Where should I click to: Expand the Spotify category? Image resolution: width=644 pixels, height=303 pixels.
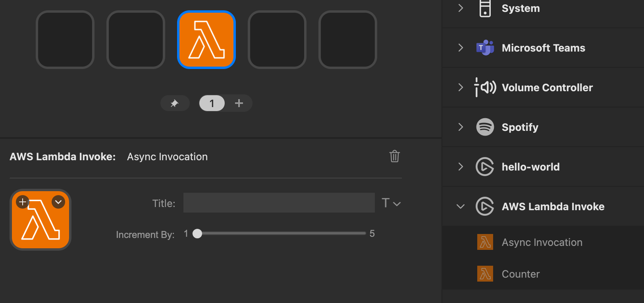click(461, 127)
